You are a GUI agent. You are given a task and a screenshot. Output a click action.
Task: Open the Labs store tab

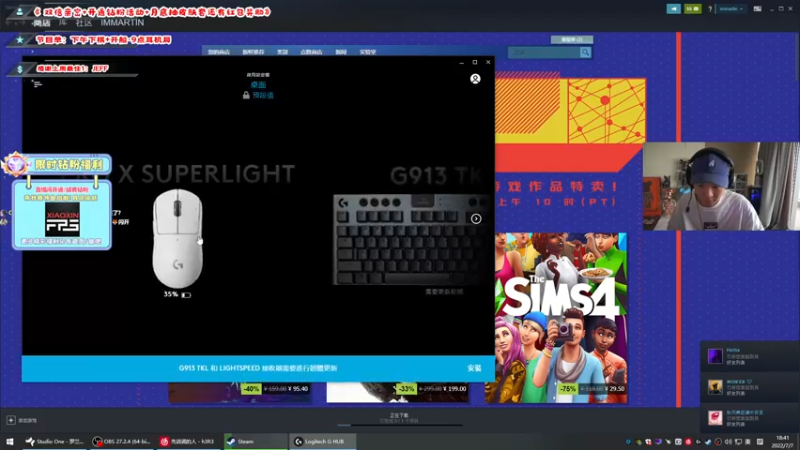(x=368, y=52)
